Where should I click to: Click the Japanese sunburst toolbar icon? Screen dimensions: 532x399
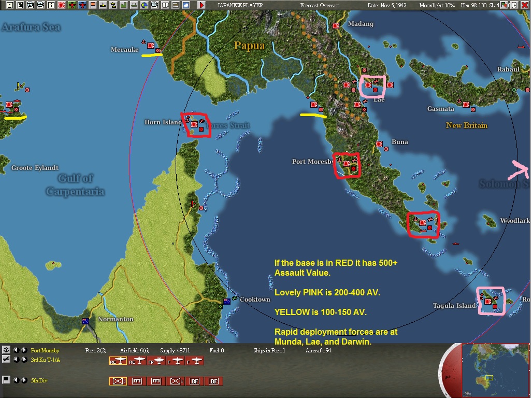click(x=61, y=5)
